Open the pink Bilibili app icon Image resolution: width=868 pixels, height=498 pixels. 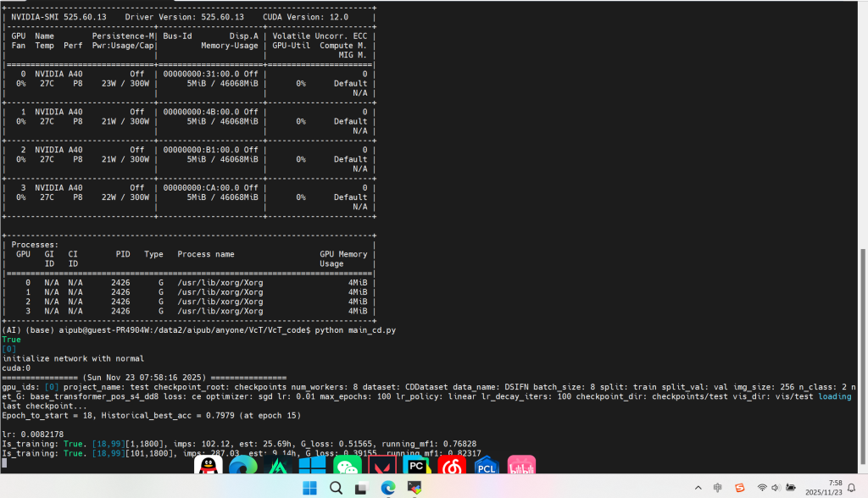pyautogui.click(x=521, y=467)
